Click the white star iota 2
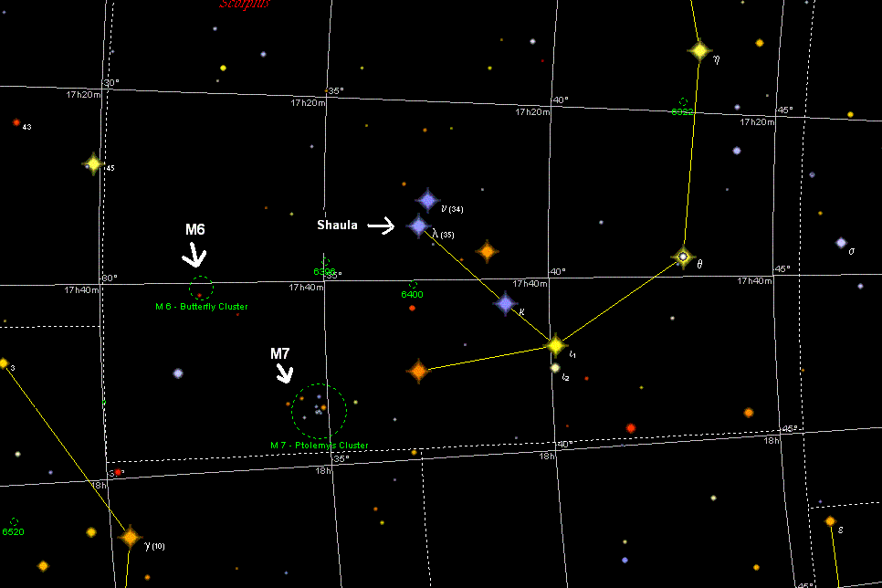This screenshot has width=882, height=588. 554,368
